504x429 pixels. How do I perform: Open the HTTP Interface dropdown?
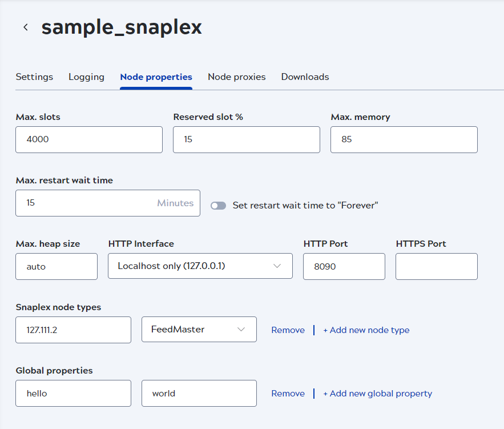[200, 266]
